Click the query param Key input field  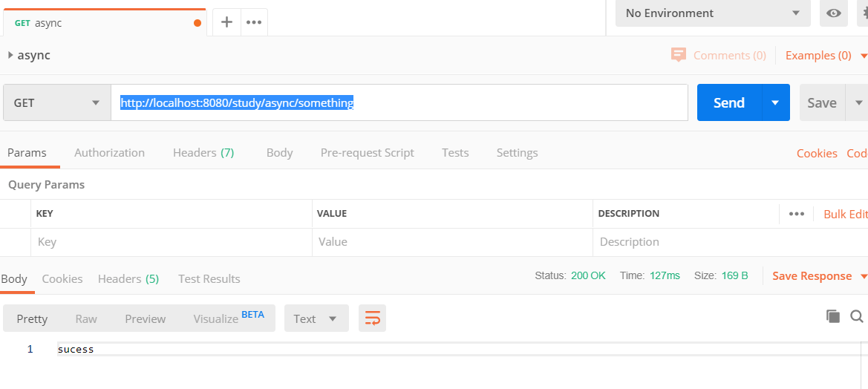tap(172, 242)
